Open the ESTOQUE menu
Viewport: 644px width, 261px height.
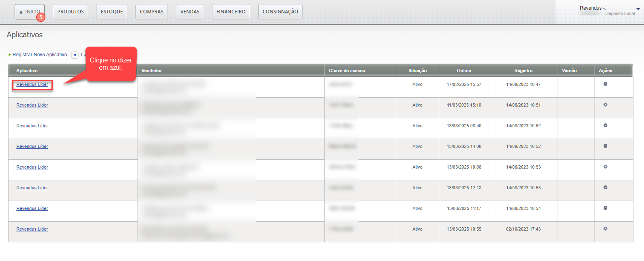pyautogui.click(x=112, y=12)
